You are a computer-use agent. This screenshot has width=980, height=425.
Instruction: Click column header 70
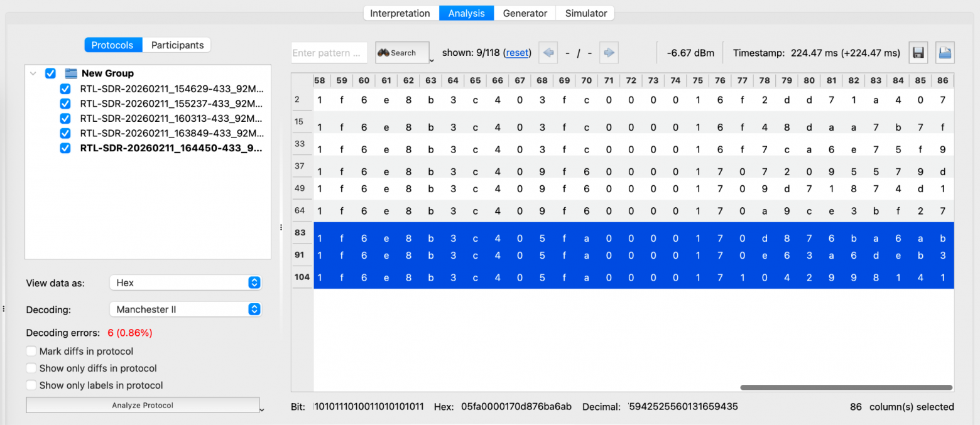(586, 80)
